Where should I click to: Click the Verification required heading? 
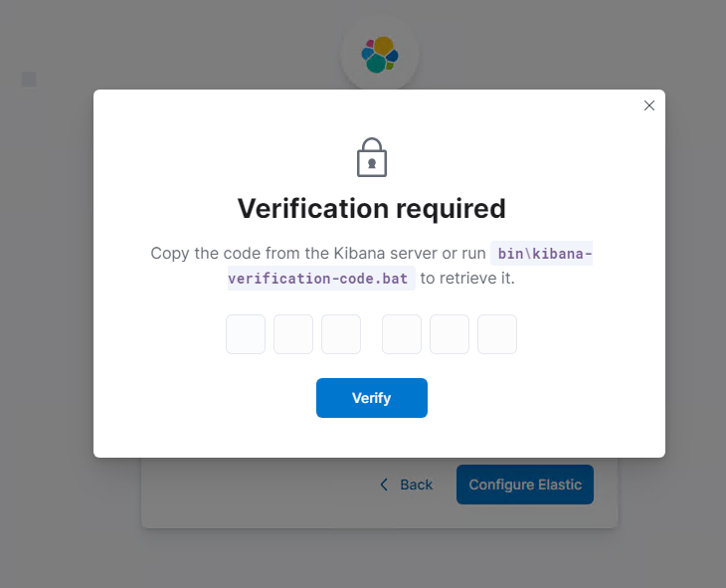(371, 209)
